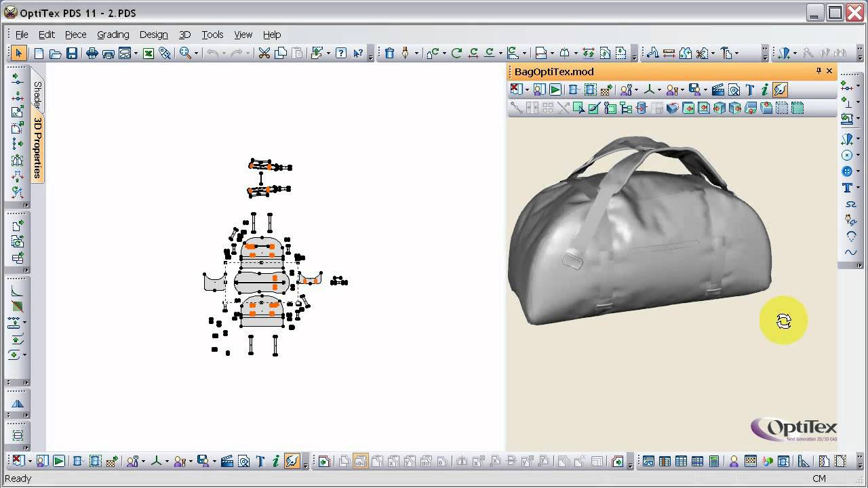Open the Edit menu
Viewport: 868px width, 488px height.
click(47, 35)
